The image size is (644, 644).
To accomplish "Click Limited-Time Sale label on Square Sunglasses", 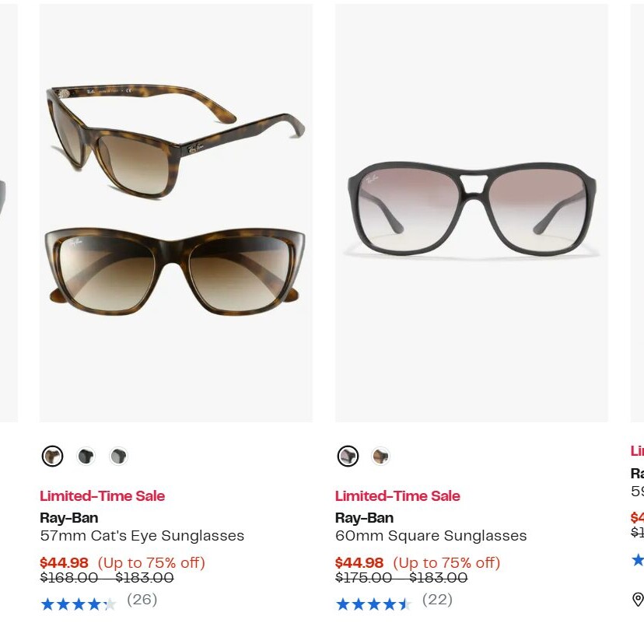I will (x=397, y=496).
